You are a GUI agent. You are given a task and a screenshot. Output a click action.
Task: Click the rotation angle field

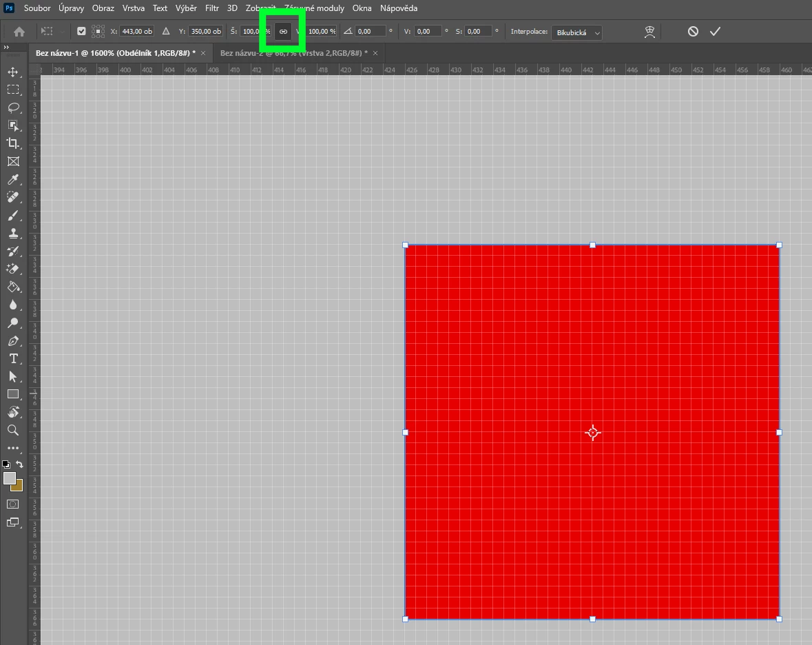point(371,31)
